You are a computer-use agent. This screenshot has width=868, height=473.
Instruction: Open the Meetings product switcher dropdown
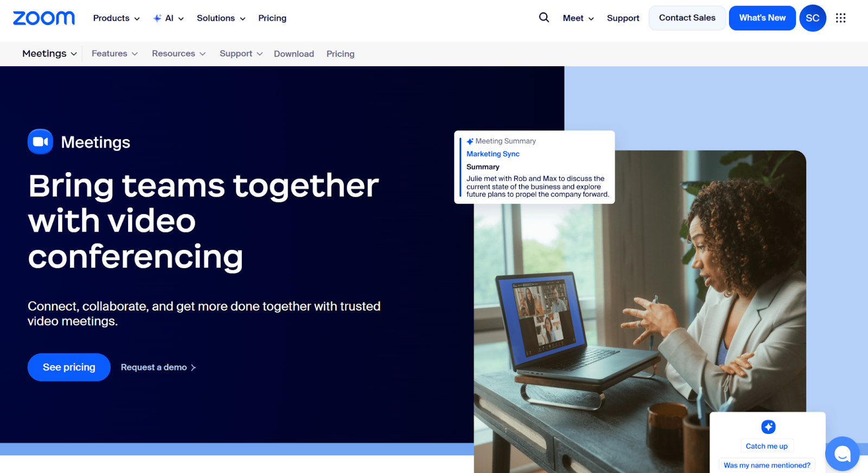(x=49, y=53)
